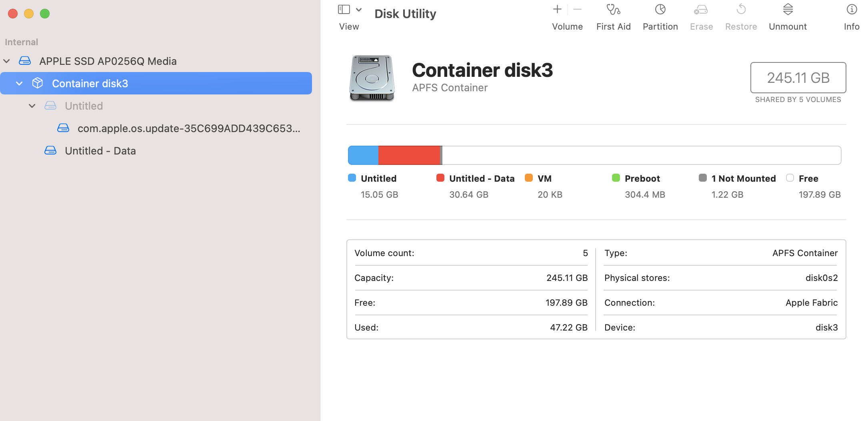Add a volume with plus icon
Viewport: 868px width, 421px height.
(557, 9)
